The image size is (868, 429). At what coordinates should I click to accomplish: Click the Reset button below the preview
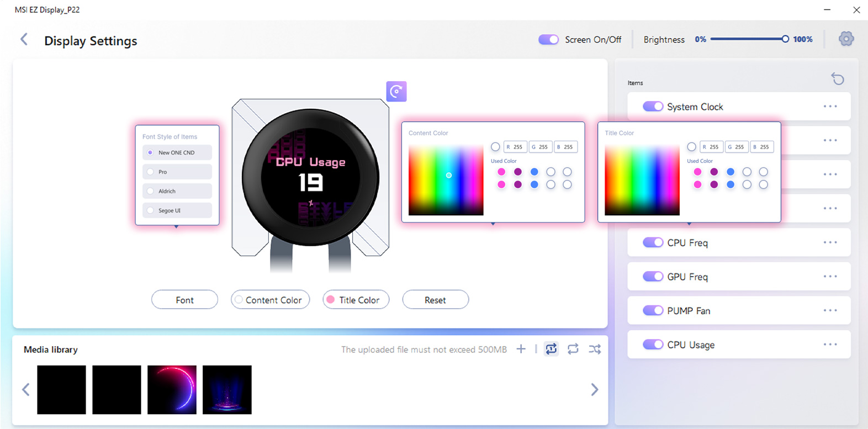coord(436,300)
